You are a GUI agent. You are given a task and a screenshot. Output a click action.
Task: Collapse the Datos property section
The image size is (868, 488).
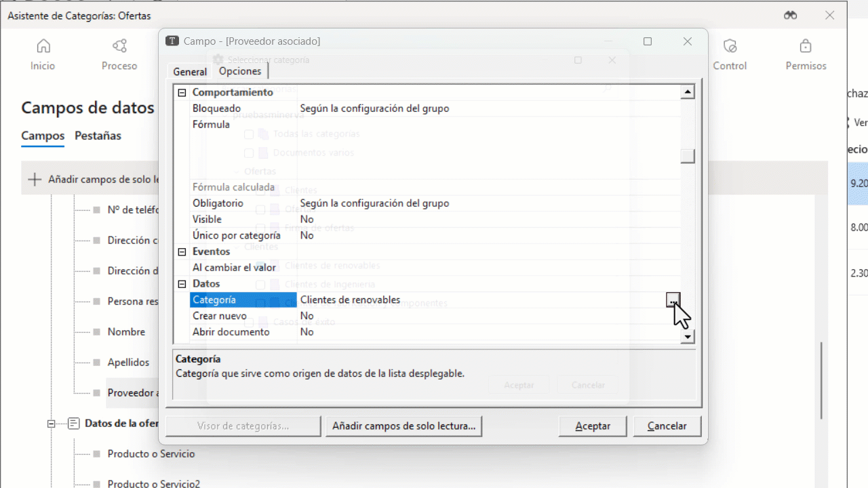(182, 284)
